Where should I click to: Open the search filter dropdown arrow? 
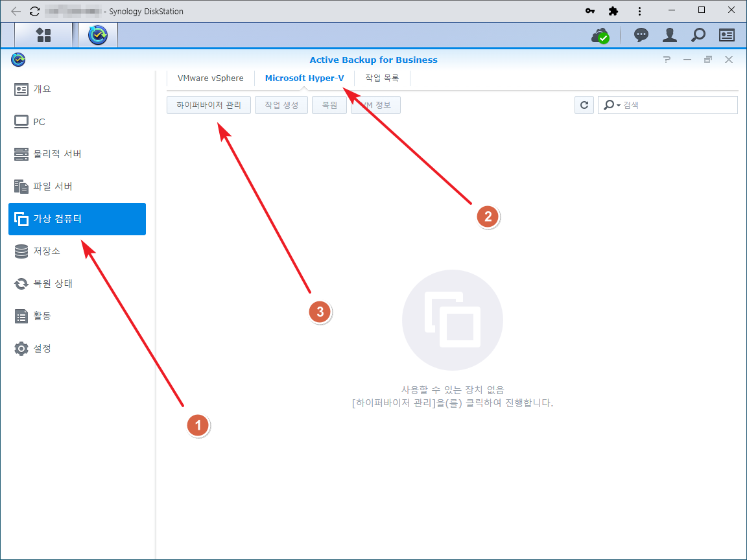point(619,105)
